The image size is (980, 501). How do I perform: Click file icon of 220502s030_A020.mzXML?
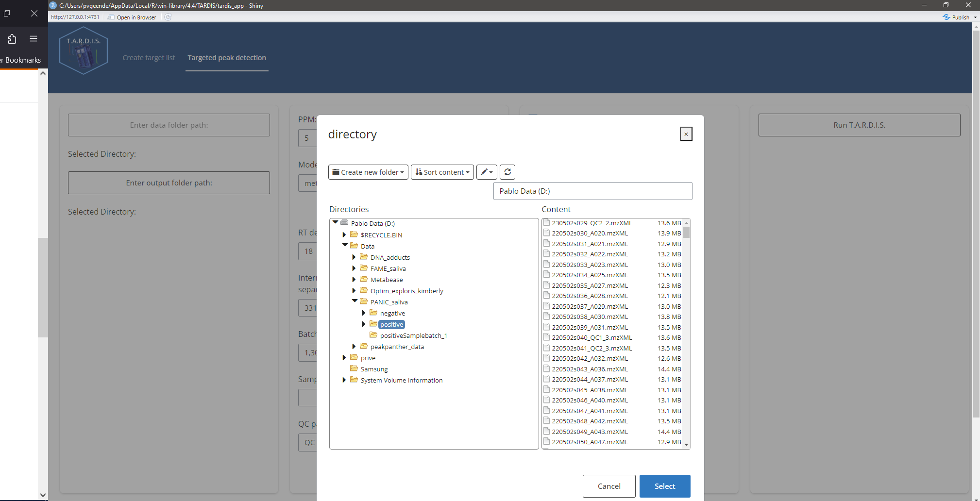tap(546, 233)
